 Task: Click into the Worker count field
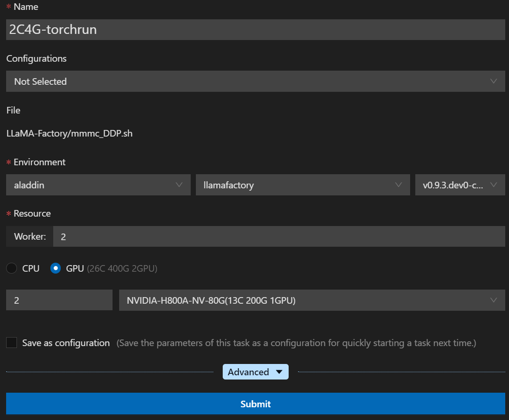278,236
